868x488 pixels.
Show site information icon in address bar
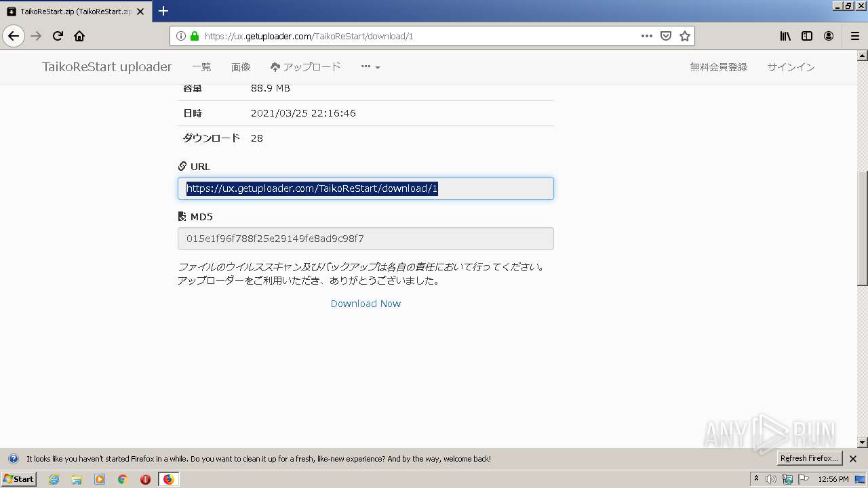[x=180, y=36]
